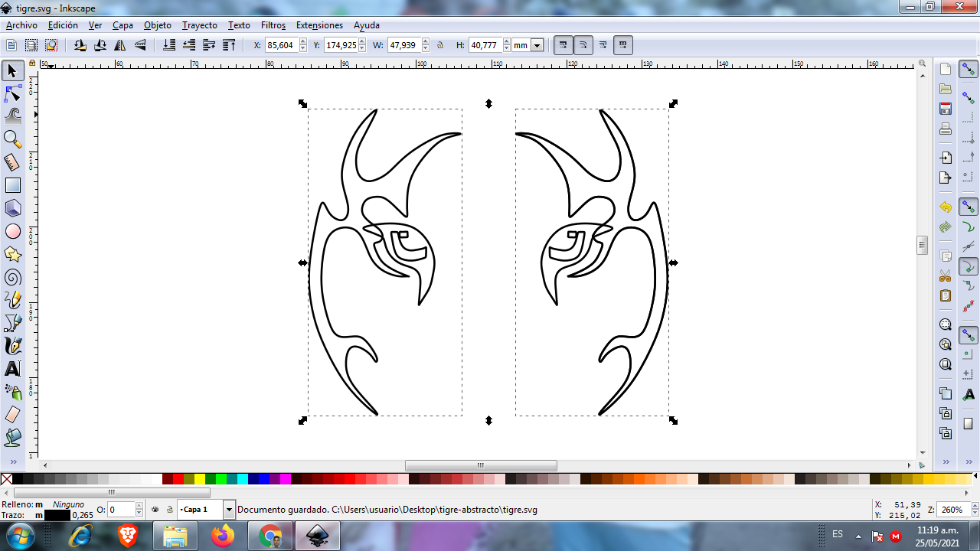Click the yellow Undo arrow
The width and height of the screenshot is (980, 551).
point(946,207)
